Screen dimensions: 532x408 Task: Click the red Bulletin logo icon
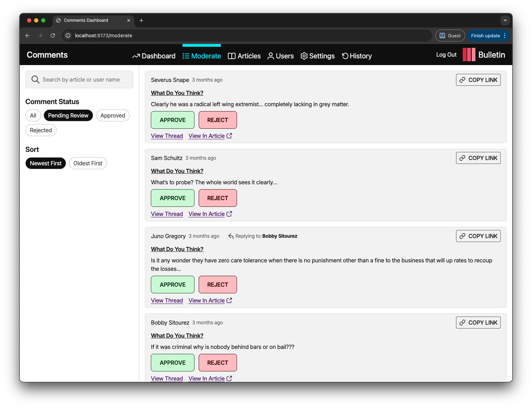469,55
